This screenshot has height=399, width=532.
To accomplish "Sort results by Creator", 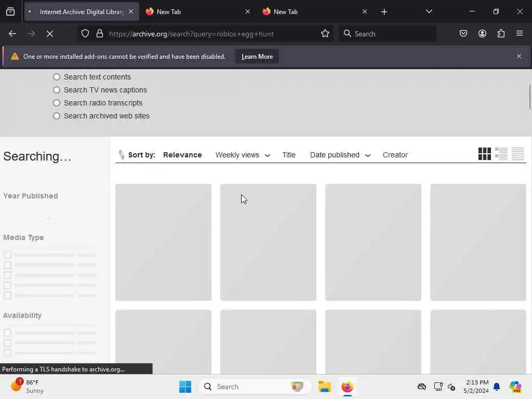I will pyautogui.click(x=395, y=155).
